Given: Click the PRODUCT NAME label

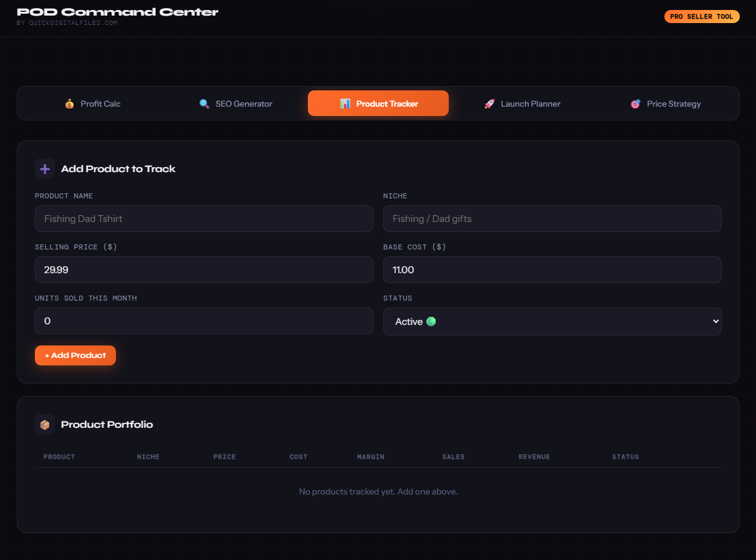Looking at the screenshot, I should coord(64,196).
